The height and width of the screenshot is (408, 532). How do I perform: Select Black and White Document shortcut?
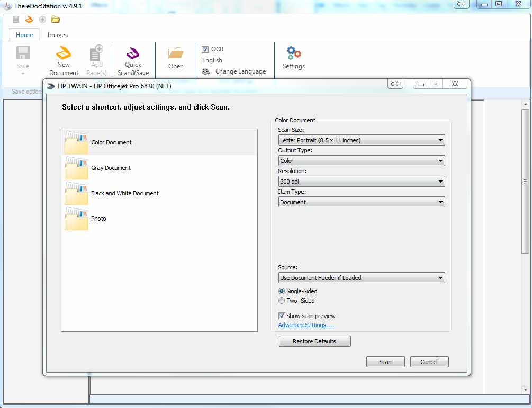point(124,193)
